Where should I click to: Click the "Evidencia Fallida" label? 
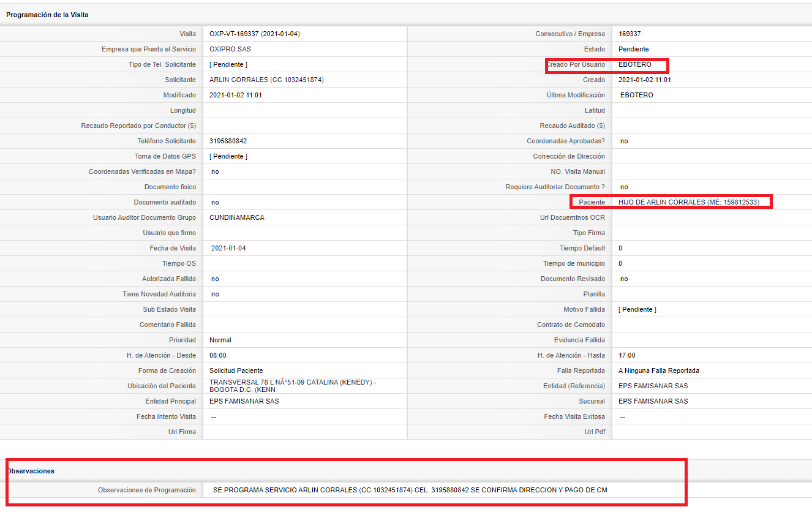579,340
